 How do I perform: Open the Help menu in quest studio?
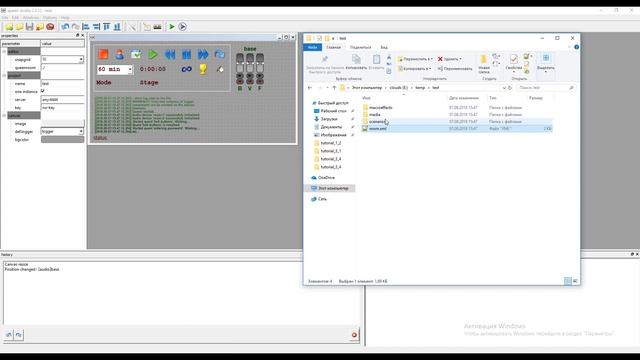tap(65, 18)
